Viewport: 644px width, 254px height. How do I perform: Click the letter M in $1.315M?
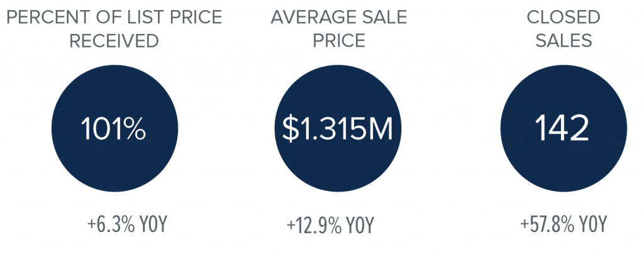pyautogui.click(x=380, y=129)
